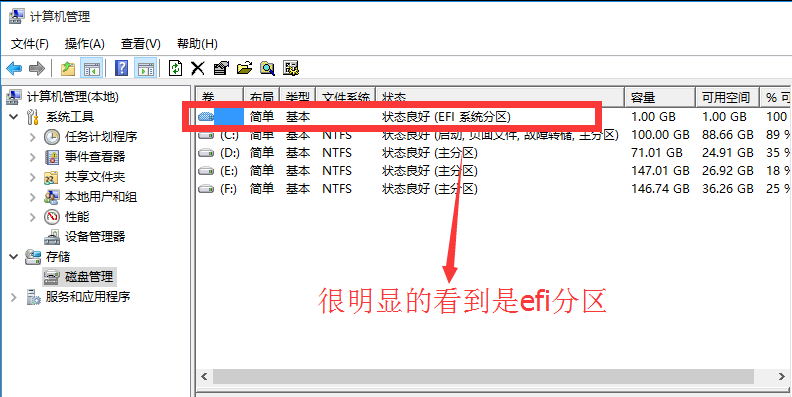Collapse the 存储 tree node
The width and height of the screenshot is (792, 397).
14,257
